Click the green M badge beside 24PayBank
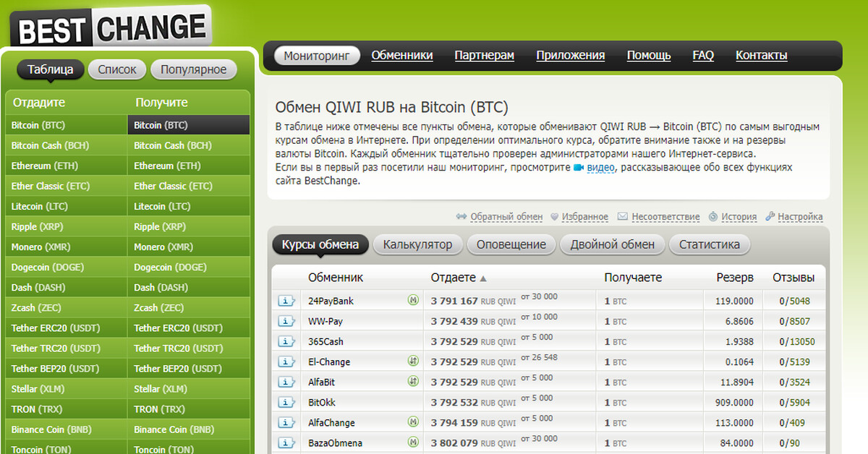 (413, 301)
